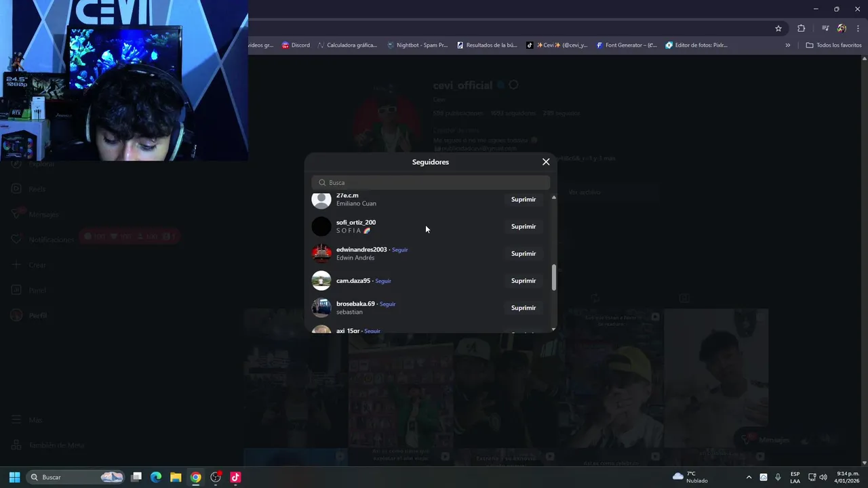
Task: Open Perfil in the Instagram sidebar
Action: 29,315
